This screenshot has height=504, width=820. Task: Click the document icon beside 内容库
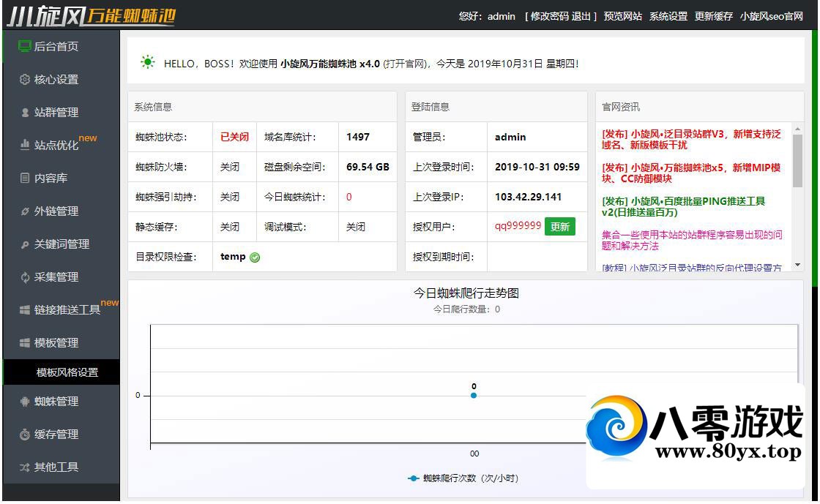pos(25,178)
